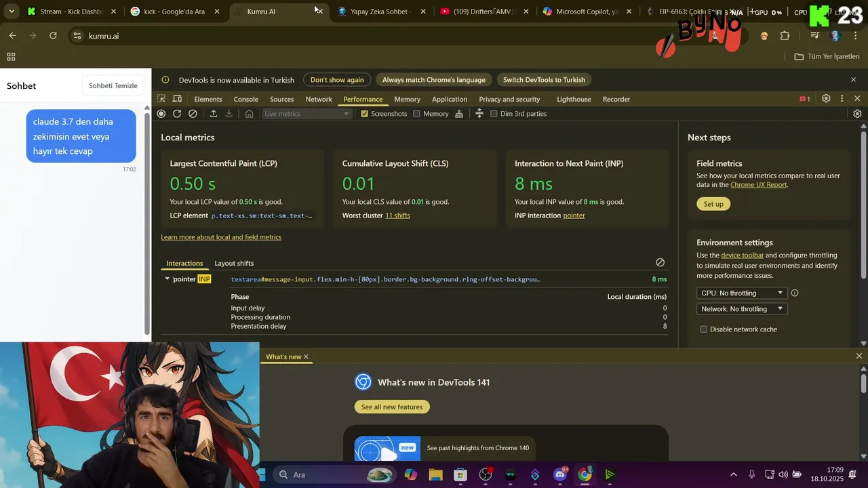Open the performance capture settings gear

[x=857, y=114]
